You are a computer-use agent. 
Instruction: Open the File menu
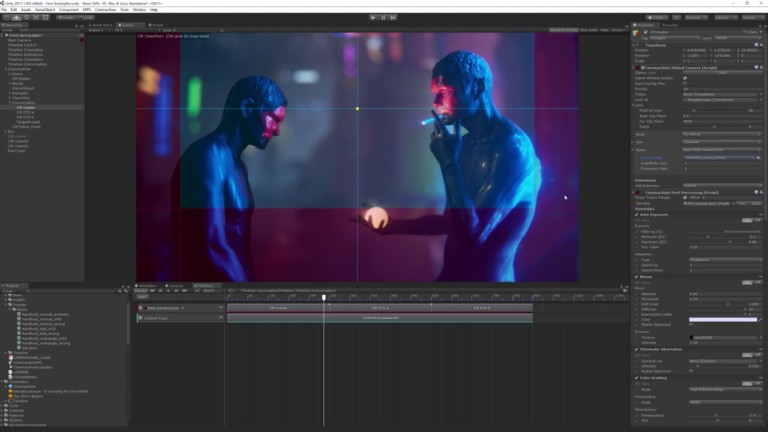[4, 9]
